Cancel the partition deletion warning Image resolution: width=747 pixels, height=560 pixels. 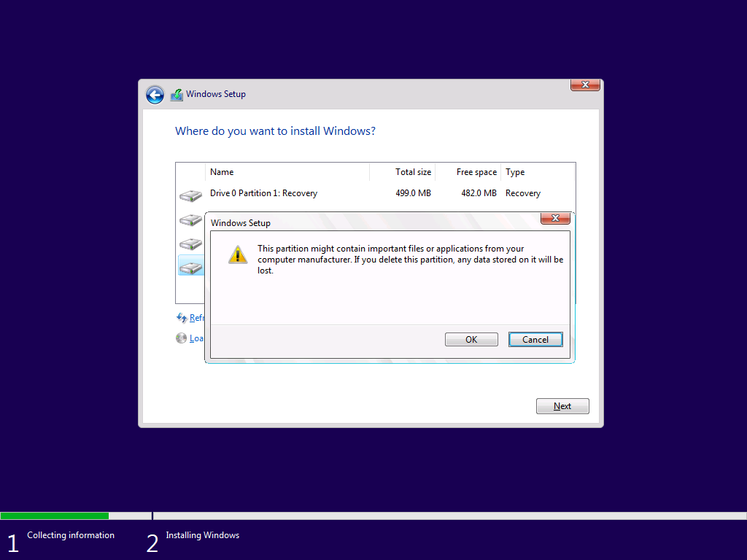tap(535, 340)
